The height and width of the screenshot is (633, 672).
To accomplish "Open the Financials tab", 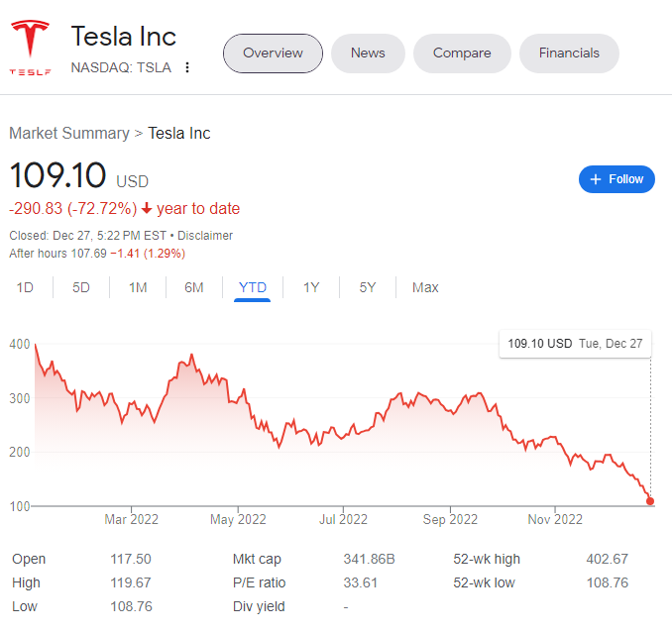I will tap(569, 53).
